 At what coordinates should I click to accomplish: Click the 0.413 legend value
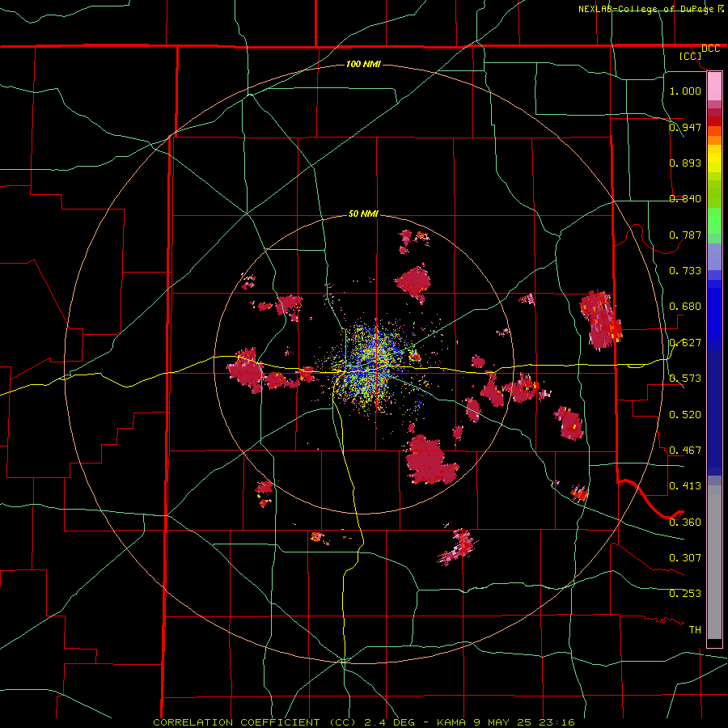click(x=685, y=486)
